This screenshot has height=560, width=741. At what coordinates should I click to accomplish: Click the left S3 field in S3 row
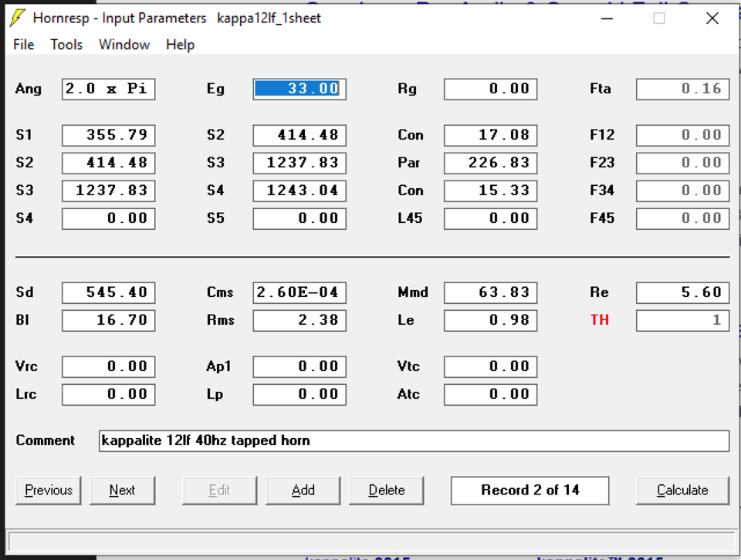pyautogui.click(x=108, y=191)
